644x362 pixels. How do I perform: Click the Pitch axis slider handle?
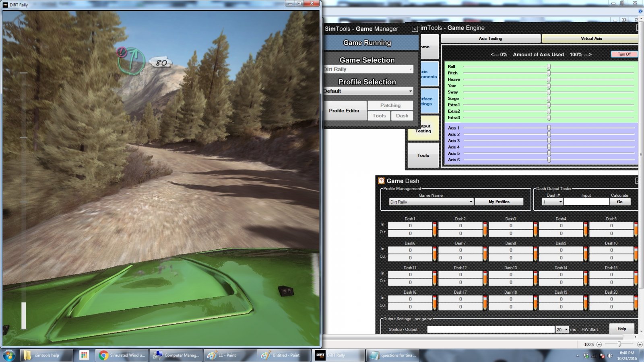click(549, 73)
